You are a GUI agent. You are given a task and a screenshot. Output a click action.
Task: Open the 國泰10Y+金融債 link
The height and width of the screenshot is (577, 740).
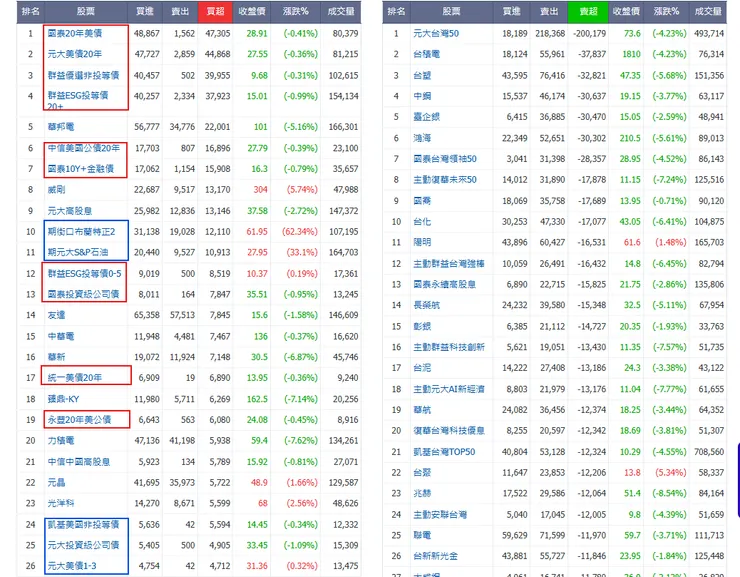pos(81,169)
